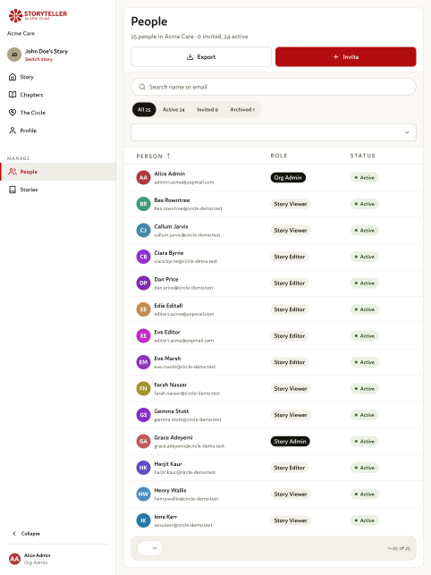Click the Person column sort arrow

tap(168, 156)
